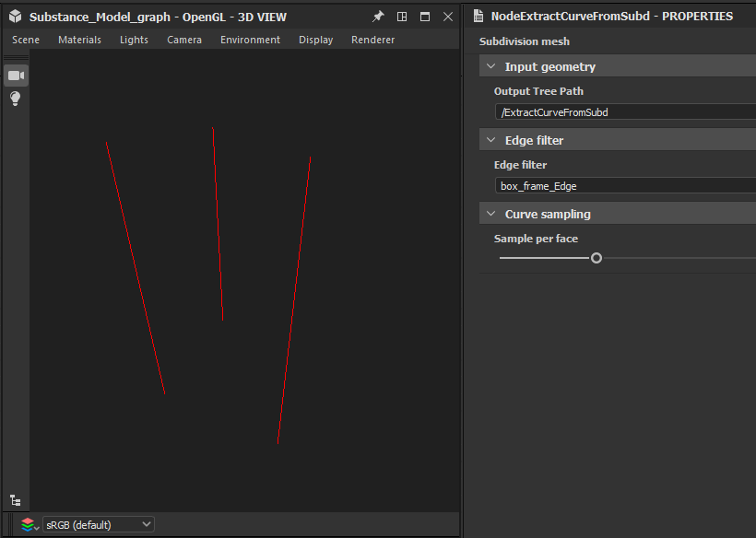Open the sRGB color profile dropdown
The height and width of the screenshot is (538, 756).
click(x=98, y=523)
